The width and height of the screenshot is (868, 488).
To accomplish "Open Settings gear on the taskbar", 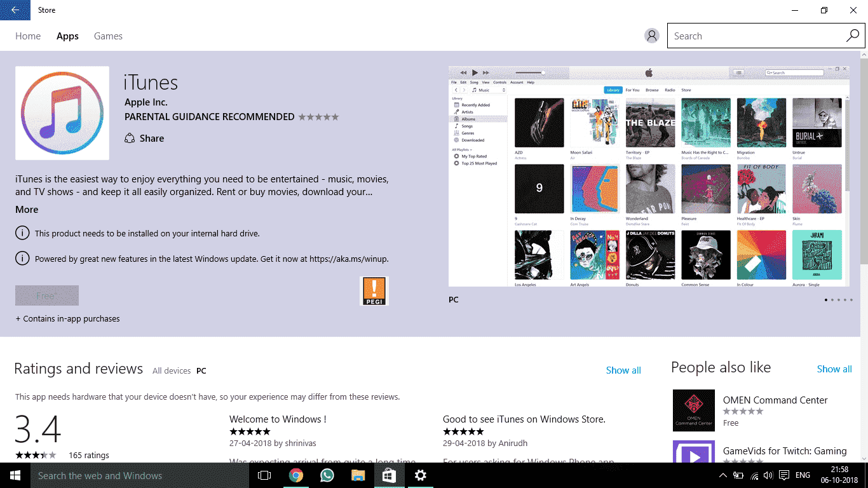I will [420, 475].
